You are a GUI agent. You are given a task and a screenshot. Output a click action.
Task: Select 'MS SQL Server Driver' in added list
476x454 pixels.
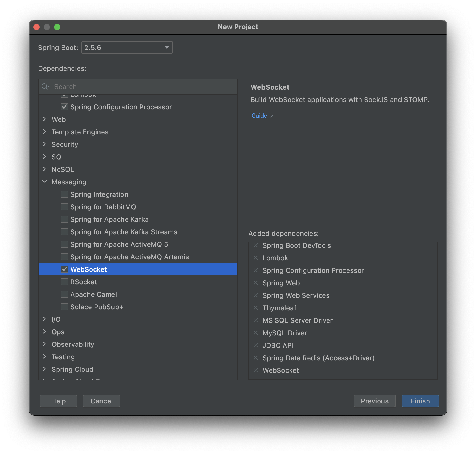[x=297, y=320]
